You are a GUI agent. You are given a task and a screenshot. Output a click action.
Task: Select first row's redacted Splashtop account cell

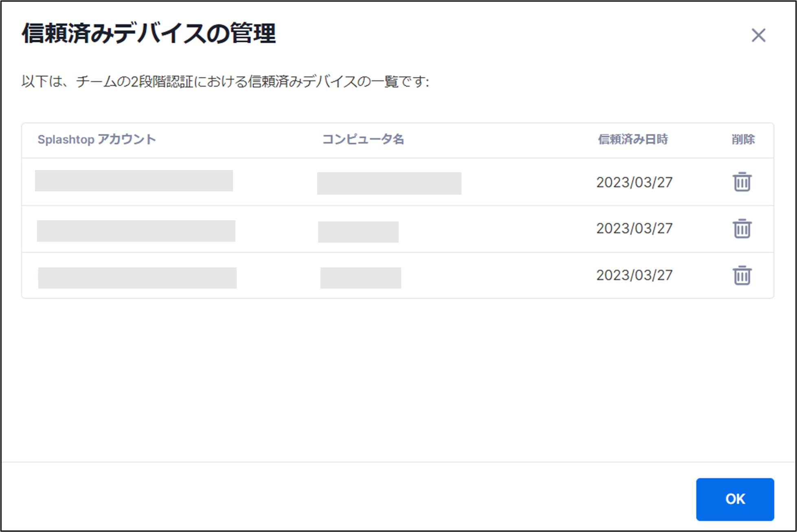[x=134, y=181]
